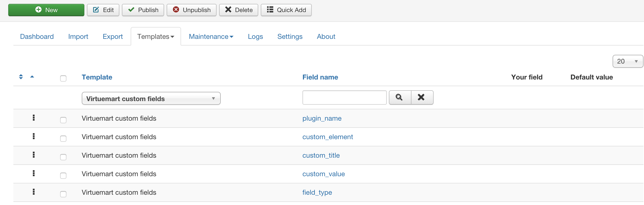This screenshot has width=644, height=205.
Task: Click the Edit toolbar button
Action: tap(103, 10)
